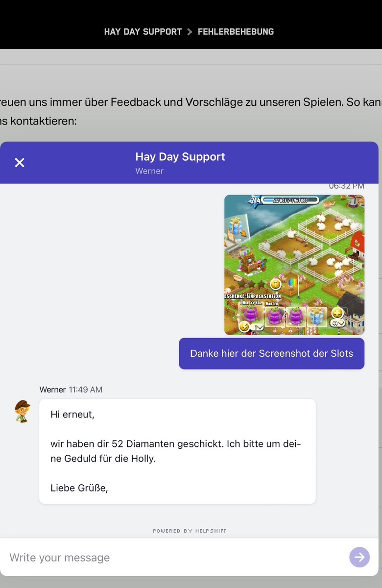Tap the yellow lightning speed-up icon
The width and height of the screenshot is (382, 588).
point(244,326)
